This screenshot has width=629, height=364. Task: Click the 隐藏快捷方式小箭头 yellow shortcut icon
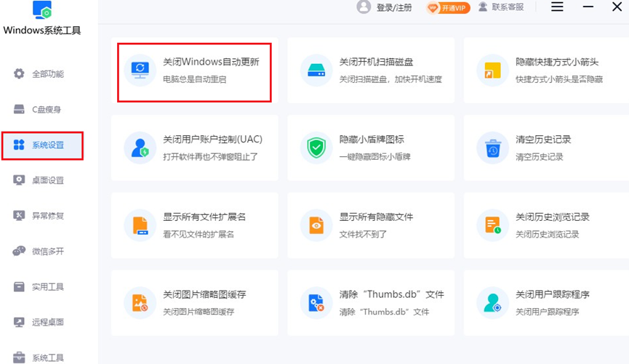(x=492, y=70)
